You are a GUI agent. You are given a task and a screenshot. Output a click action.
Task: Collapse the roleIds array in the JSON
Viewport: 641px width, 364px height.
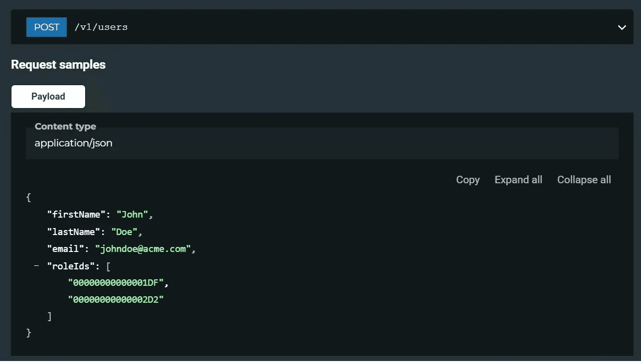(36, 266)
